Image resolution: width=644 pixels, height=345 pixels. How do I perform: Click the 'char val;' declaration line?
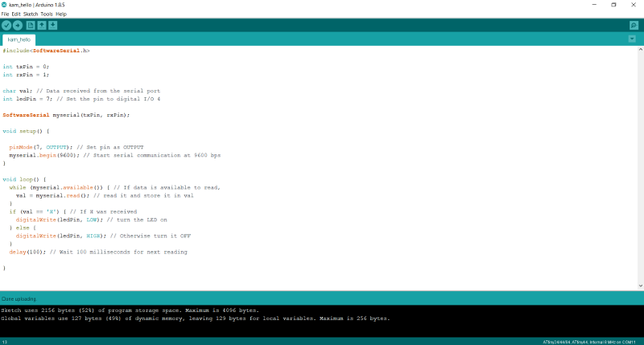pyautogui.click(x=81, y=91)
